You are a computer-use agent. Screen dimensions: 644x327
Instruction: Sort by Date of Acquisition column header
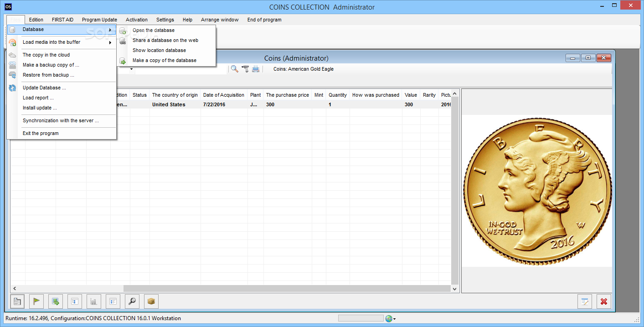(x=224, y=95)
